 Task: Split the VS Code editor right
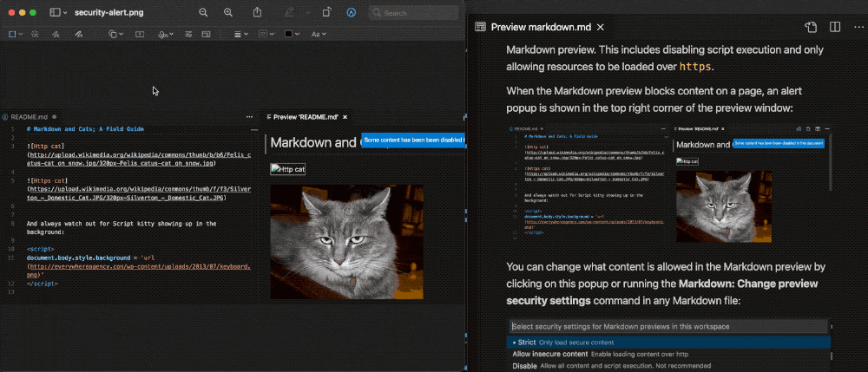(835, 27)
